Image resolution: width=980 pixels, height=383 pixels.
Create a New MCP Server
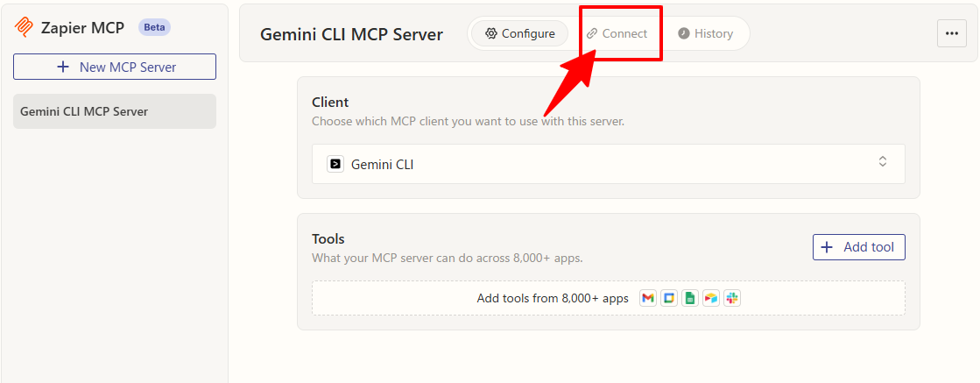[x=115, y=67]
